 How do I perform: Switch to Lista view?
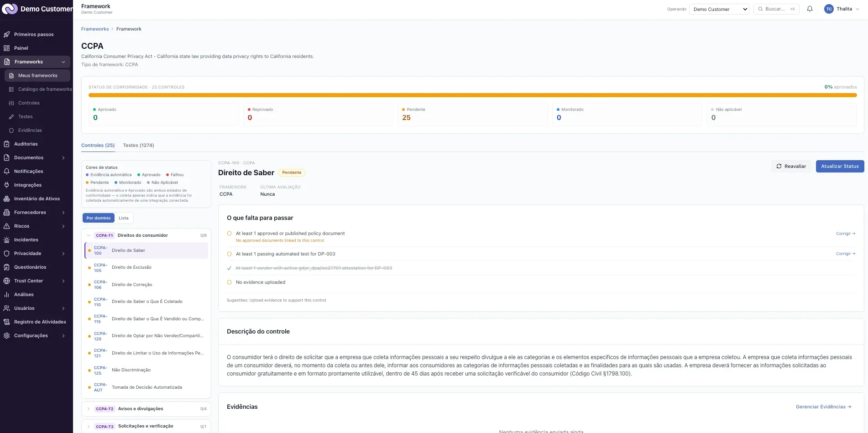click(x=124, y=218)
